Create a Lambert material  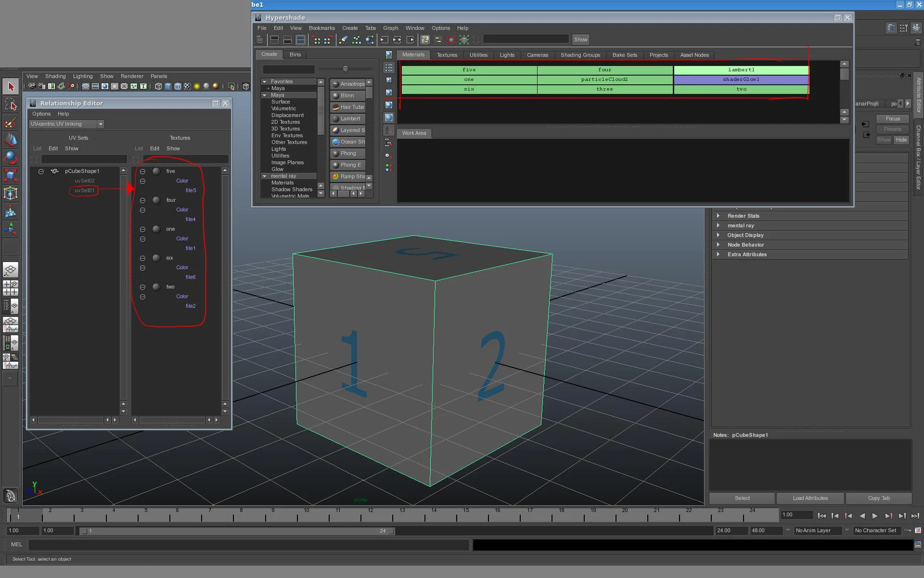[347, 118]
